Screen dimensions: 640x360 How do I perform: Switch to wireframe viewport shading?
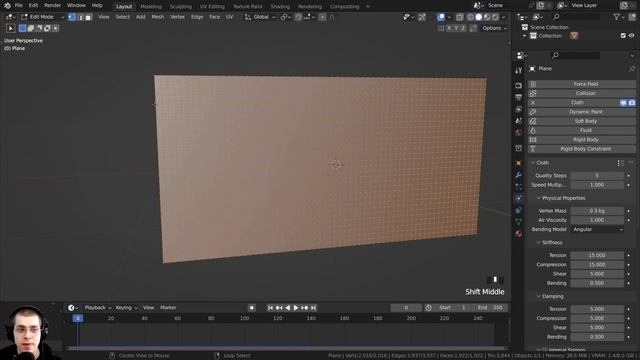click(x=471, y=17)
